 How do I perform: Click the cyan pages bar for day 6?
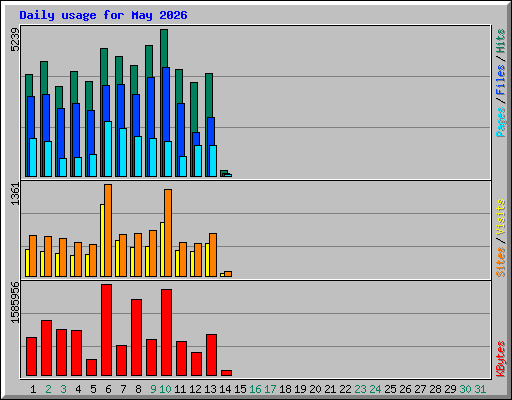click(x=108, y=149)
